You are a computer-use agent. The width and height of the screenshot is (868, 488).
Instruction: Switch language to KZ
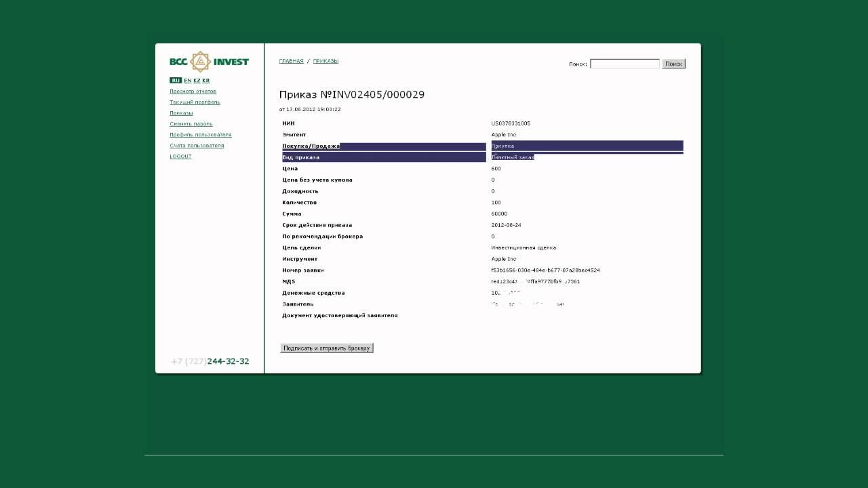pos(197,81)
